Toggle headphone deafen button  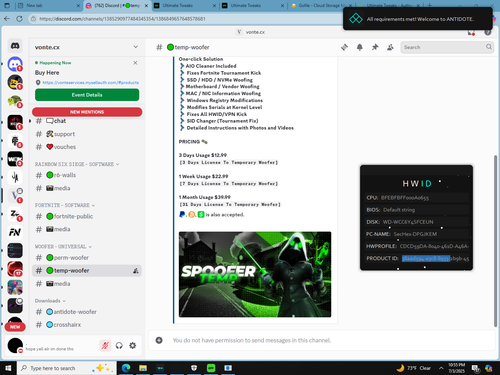click(119, 346)
